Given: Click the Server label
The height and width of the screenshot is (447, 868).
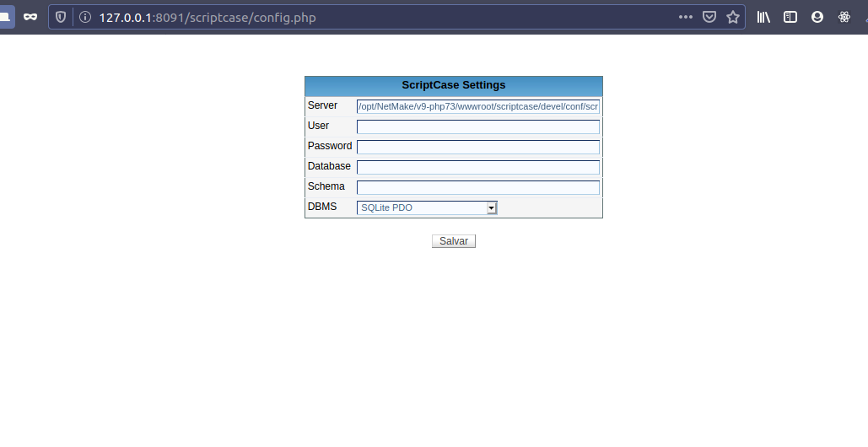Looking at the screenshot, I should [322, 105].
